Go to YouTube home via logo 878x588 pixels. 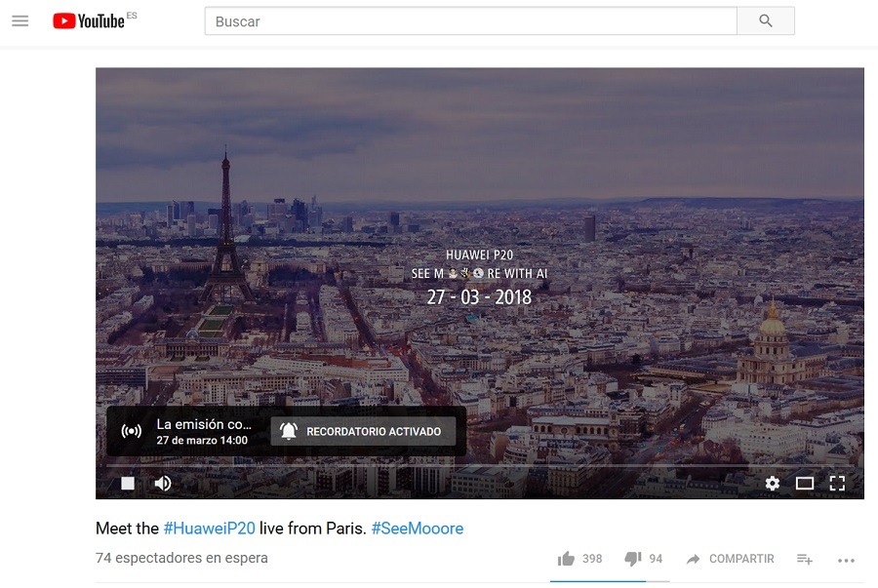(x=89, y=20)
